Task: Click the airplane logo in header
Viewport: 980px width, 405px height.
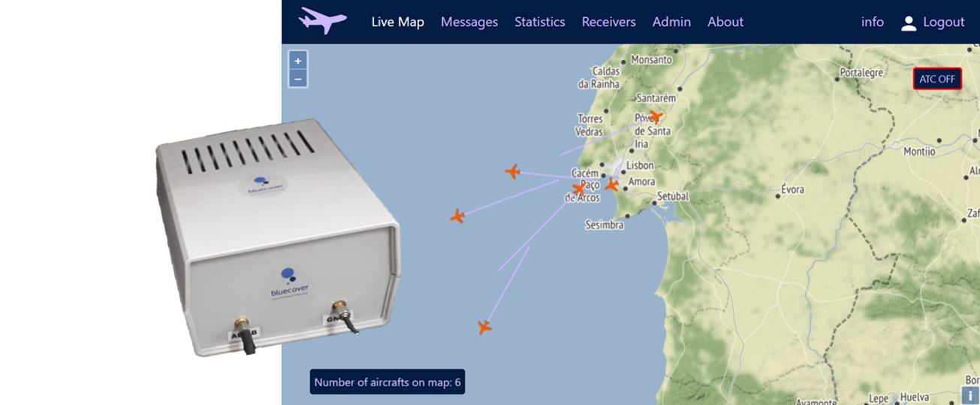Action: pos(323,20)
